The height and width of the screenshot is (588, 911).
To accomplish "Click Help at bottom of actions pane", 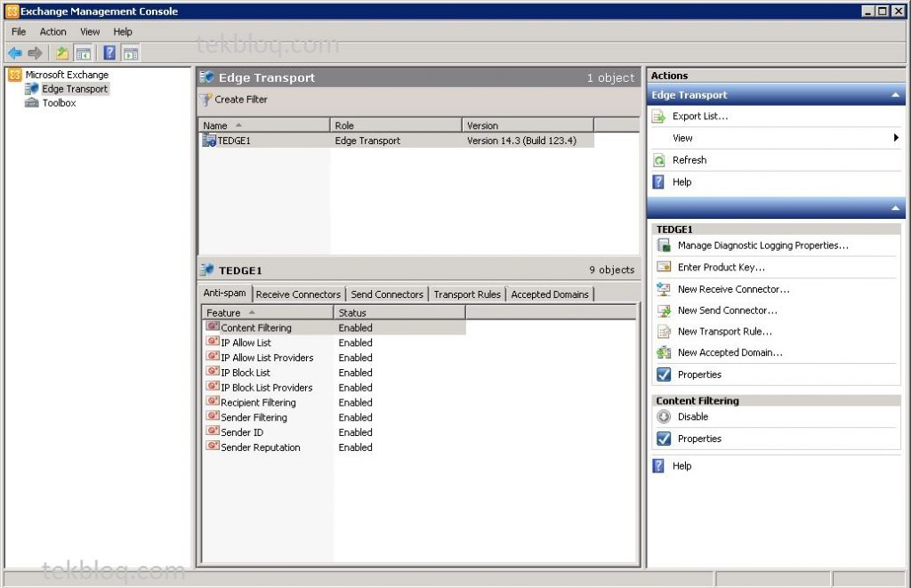I will click(x=681, y=466).
